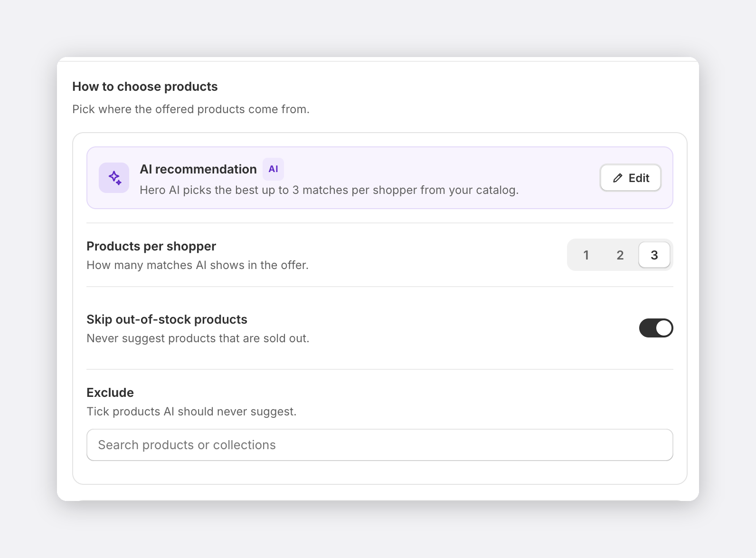Viewport: 756px width, 558px height.
Task: Click 'Hero AI picks the best' description
Action: pos(329,190)
